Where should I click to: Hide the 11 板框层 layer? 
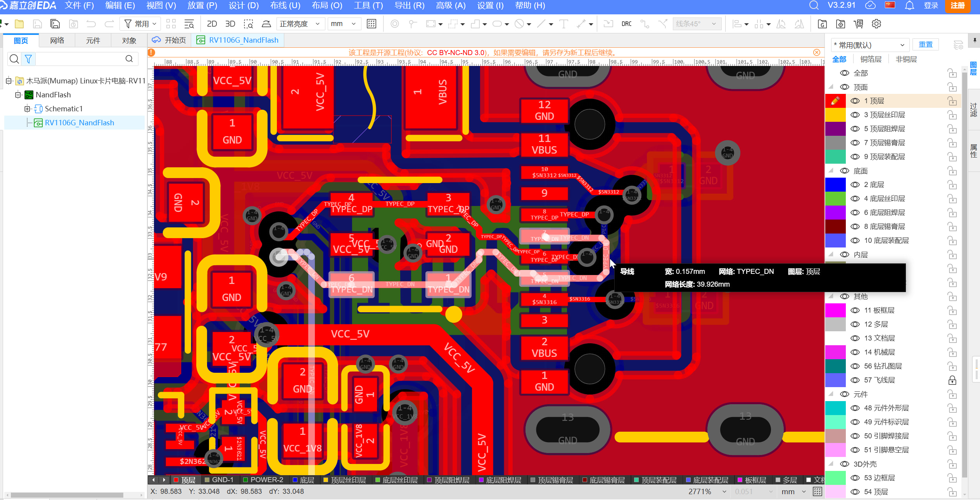(x=855, y=310)
